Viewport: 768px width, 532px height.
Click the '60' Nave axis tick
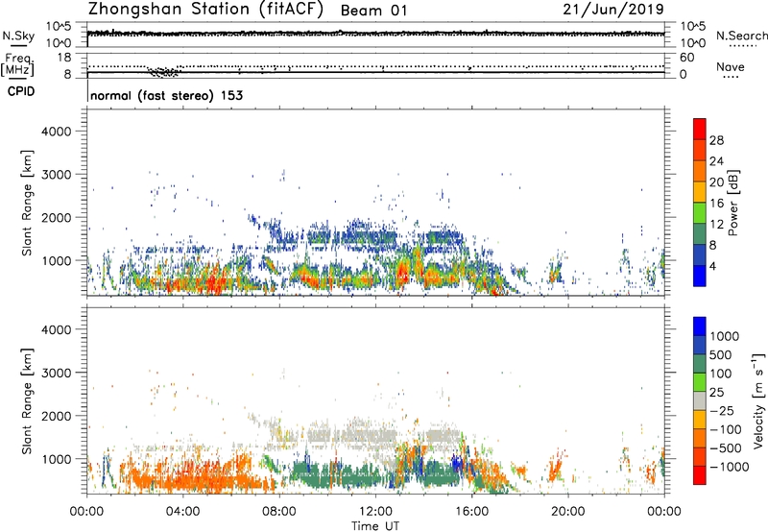click(686, 58)
